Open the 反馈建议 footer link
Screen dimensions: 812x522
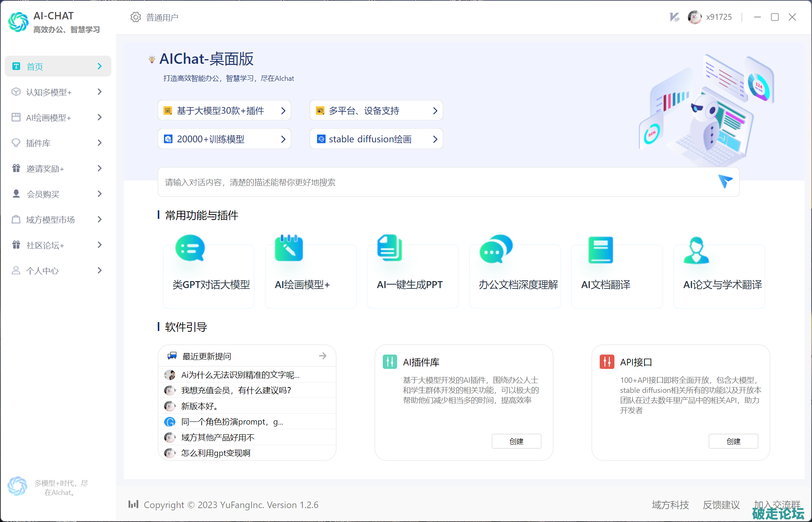(721, 505)
